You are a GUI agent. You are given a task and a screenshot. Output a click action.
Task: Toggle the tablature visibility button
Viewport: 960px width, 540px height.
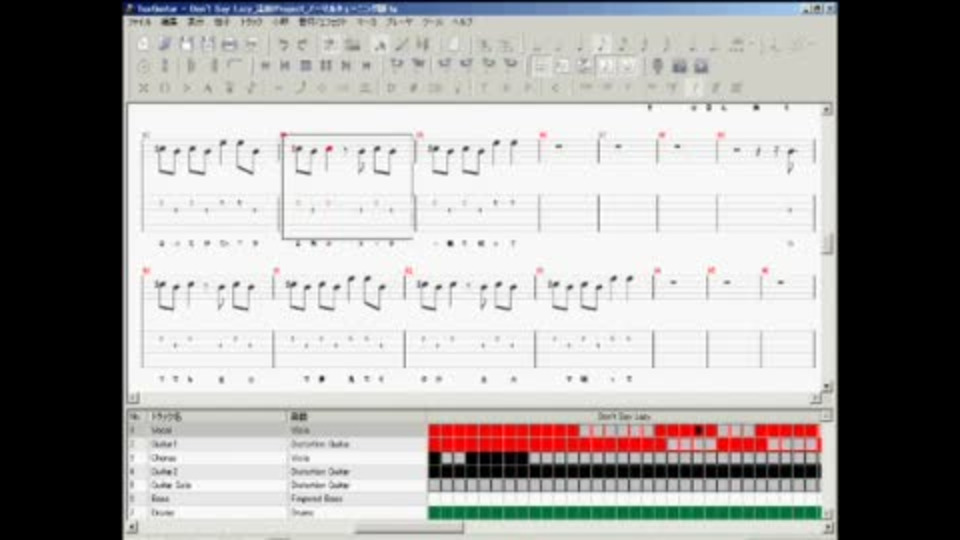[627, 66]
